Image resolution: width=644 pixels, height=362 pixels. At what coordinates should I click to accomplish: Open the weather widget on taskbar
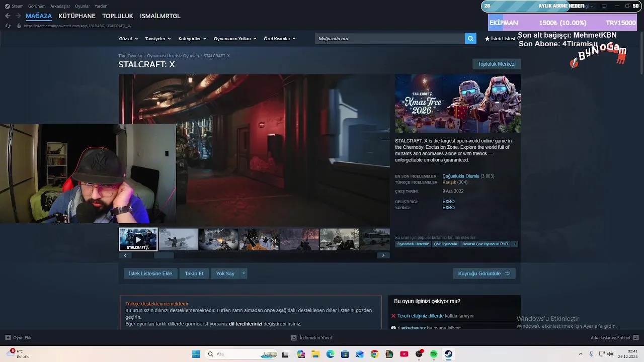point(18,353)
